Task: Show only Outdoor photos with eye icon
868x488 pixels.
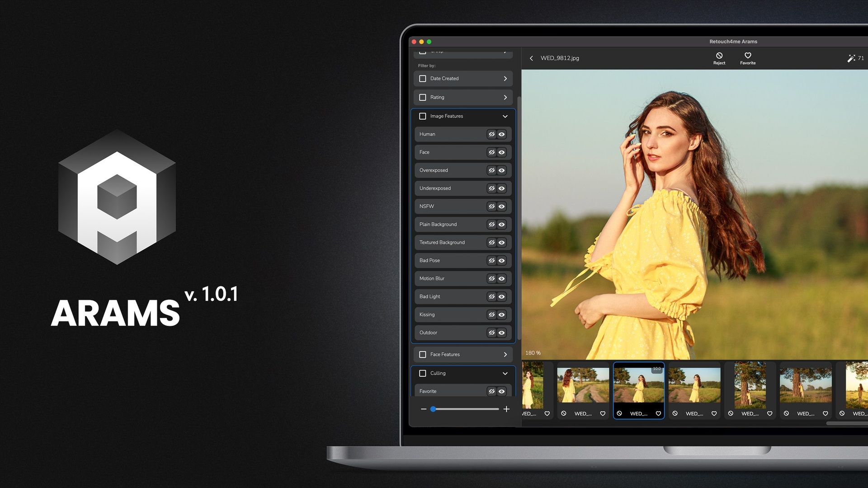Action: [x=502, y=333]
